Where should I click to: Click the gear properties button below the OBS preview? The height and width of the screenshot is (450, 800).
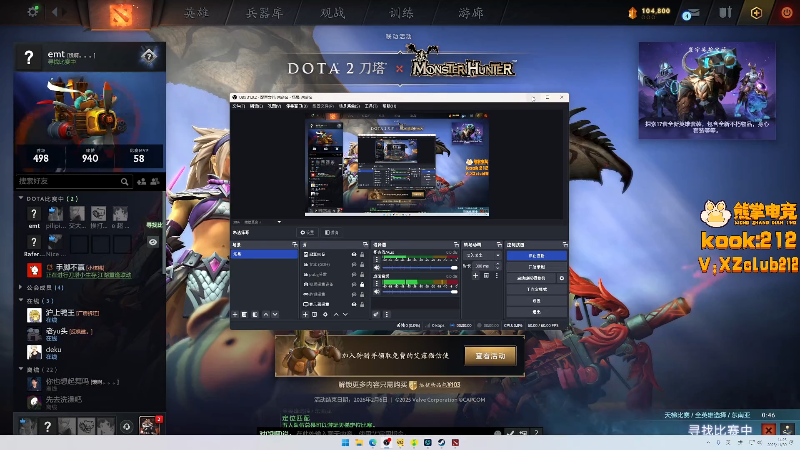pos(308,232)
